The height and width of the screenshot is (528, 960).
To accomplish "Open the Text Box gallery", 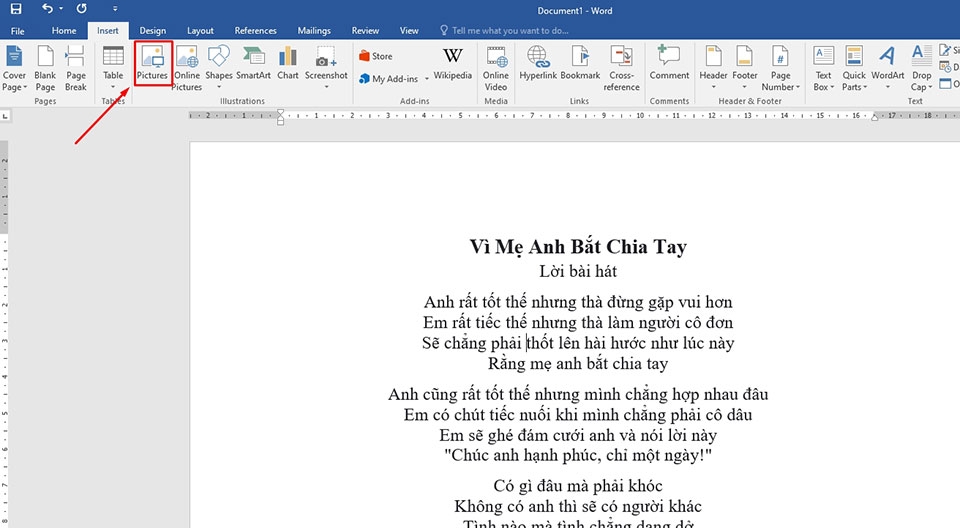I will pyautogui.click(x=823, y=69).
